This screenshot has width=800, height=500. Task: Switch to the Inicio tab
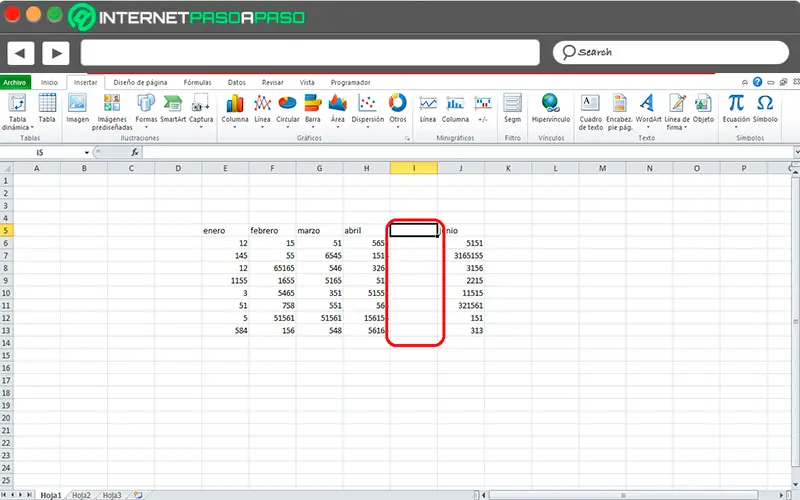tap(49, 82)
